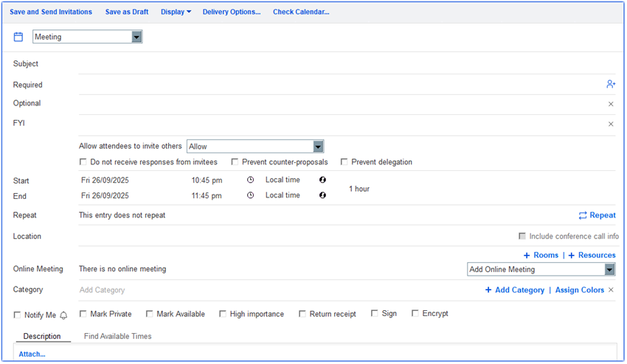This screenshot has width=627, height=364.
Task: Click the 11:45 pm end time
Action: (x=207, y=195)
